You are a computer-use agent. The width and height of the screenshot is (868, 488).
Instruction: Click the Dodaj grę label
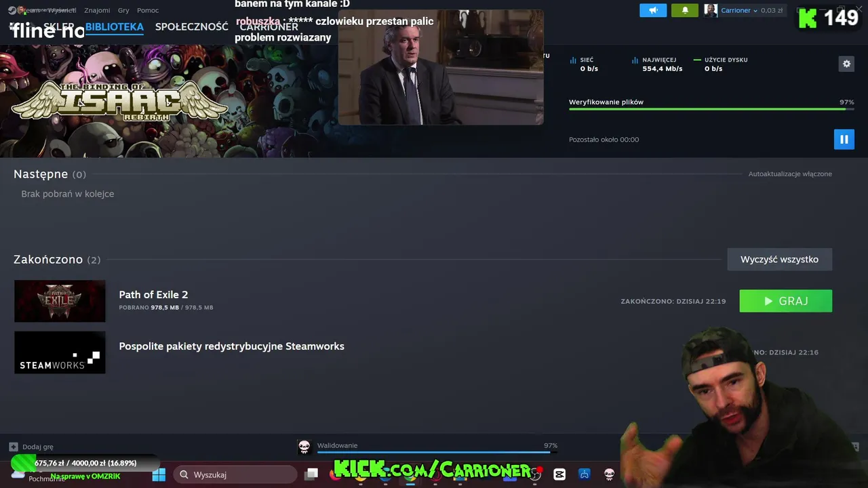pyautogui.click(x=38, y=447)
